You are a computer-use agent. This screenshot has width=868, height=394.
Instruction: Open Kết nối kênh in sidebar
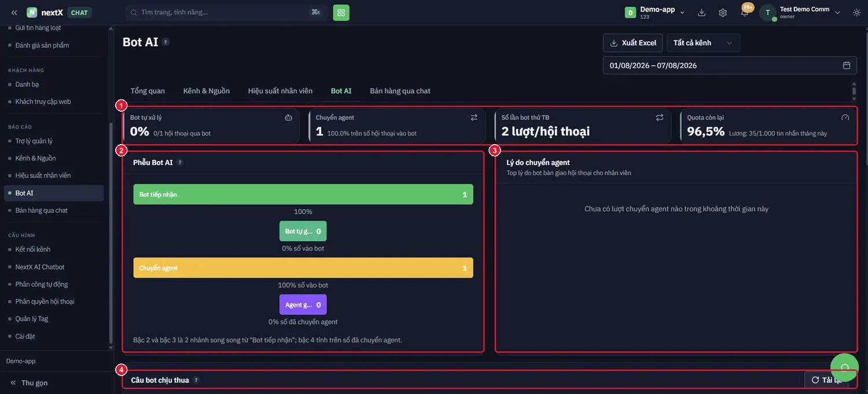pyautogui.click(x=53, y=249)
